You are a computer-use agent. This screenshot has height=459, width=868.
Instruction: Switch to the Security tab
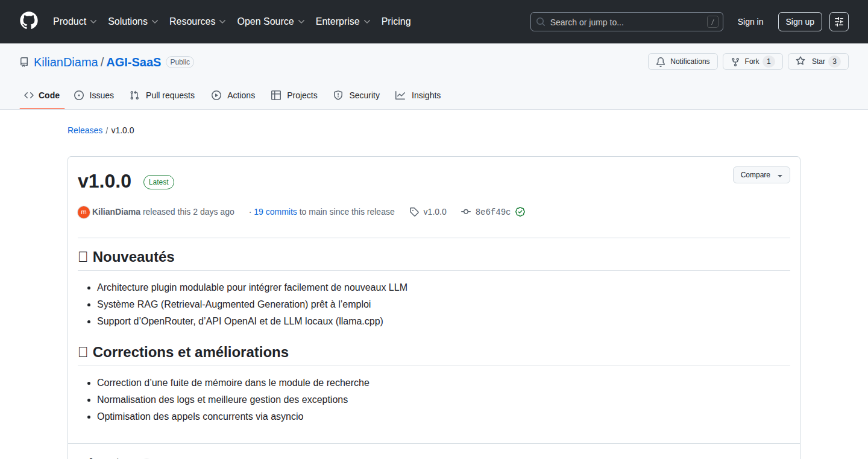(356, 95)
